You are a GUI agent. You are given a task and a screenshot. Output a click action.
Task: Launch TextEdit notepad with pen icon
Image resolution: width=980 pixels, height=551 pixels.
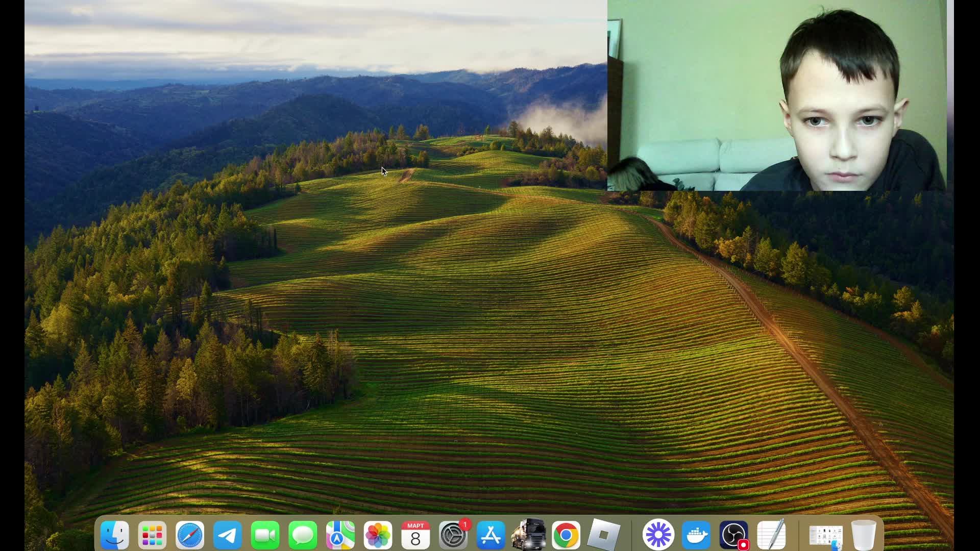tap(771, 535)
